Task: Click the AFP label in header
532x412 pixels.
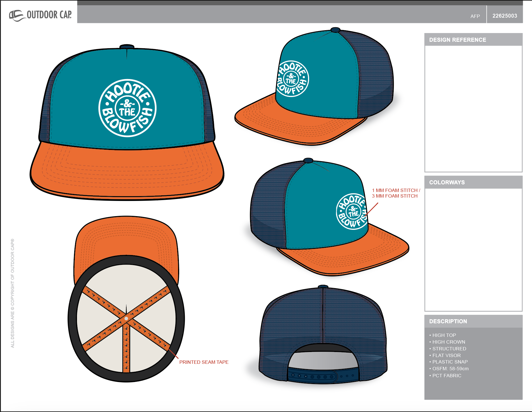Action: [475, 16]
